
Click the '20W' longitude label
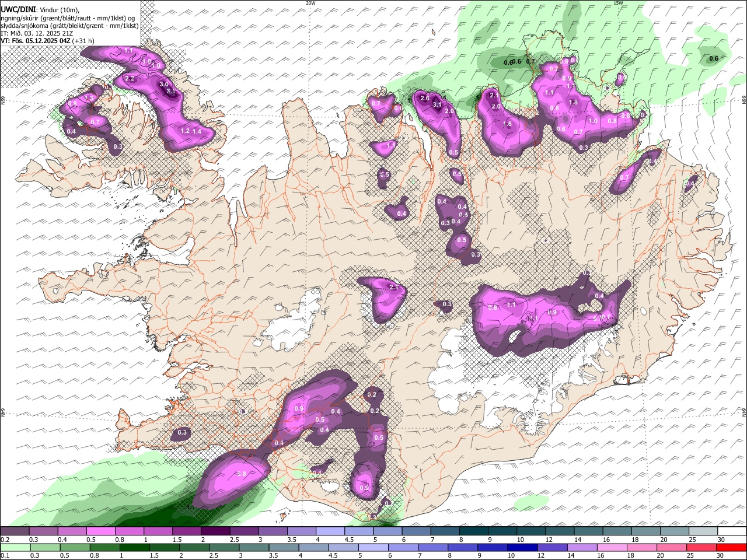[x=310, y=3]
